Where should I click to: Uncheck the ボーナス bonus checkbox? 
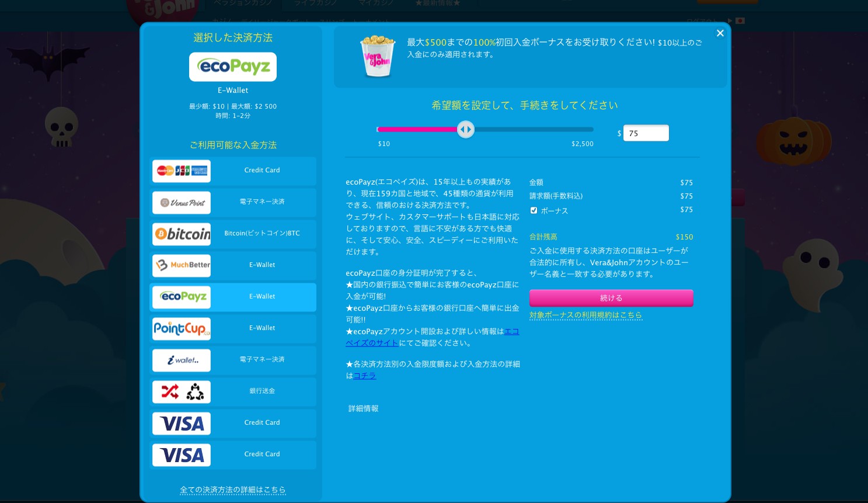[x=534, y=210]
